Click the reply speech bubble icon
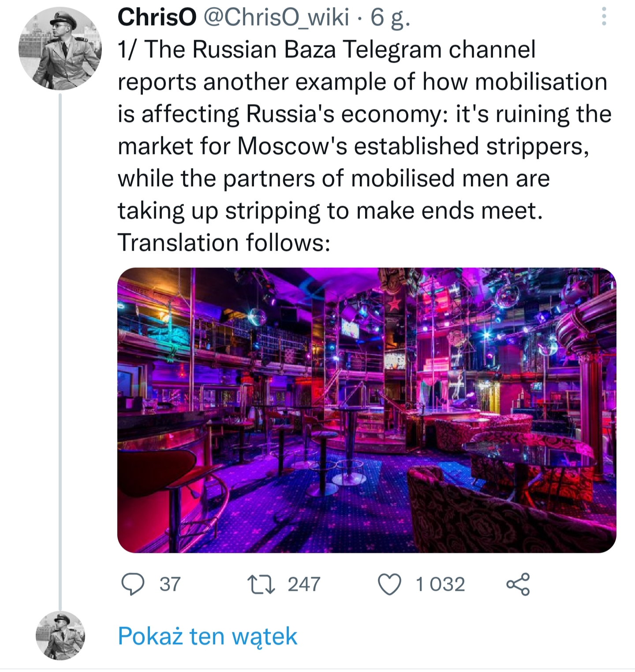Image resolution: width=635 pixels, height=672 pixels. tap(132, 584)
